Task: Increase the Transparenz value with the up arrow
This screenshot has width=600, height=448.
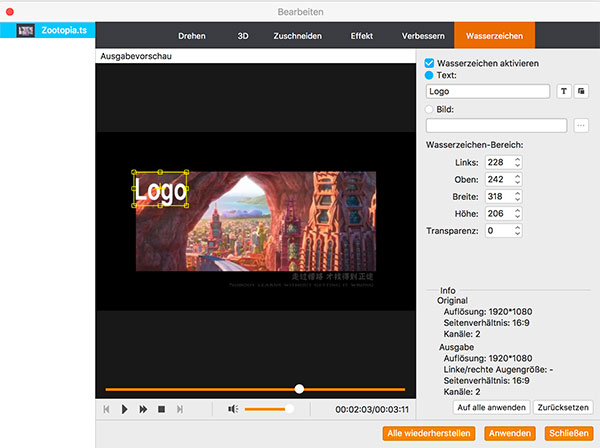Action: coord(517,228)
